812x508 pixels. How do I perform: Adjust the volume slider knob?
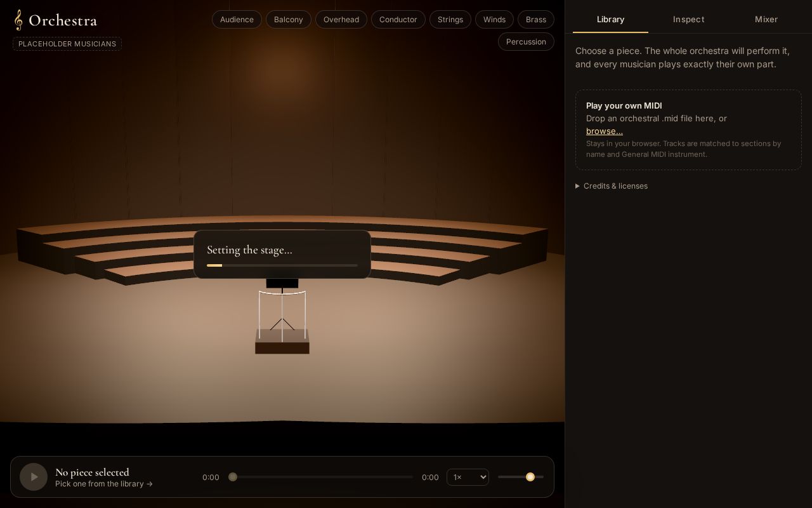530,477
